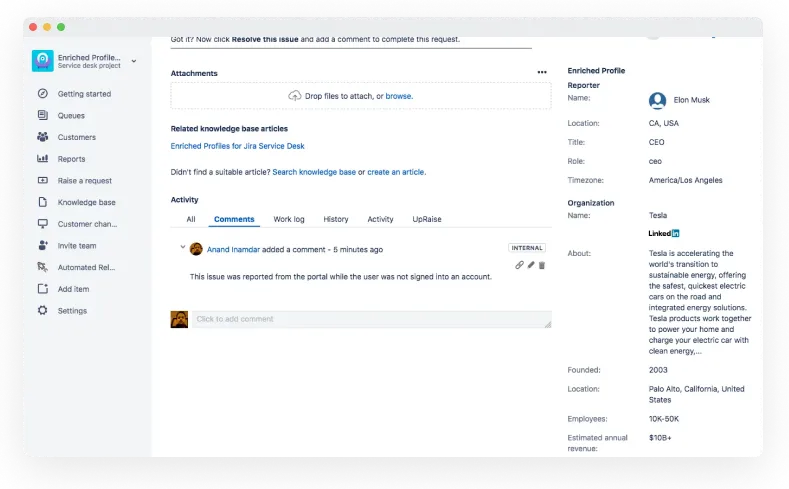Select the History activity tab

pos(335,219)
